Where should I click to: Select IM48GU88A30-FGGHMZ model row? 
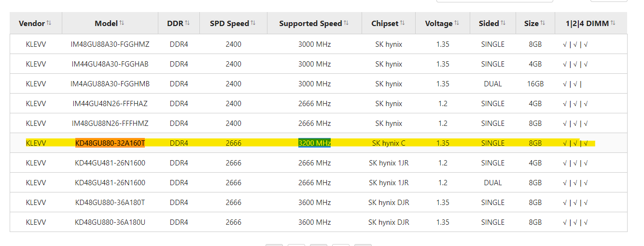pyautogui.click(x=319, y=44)
